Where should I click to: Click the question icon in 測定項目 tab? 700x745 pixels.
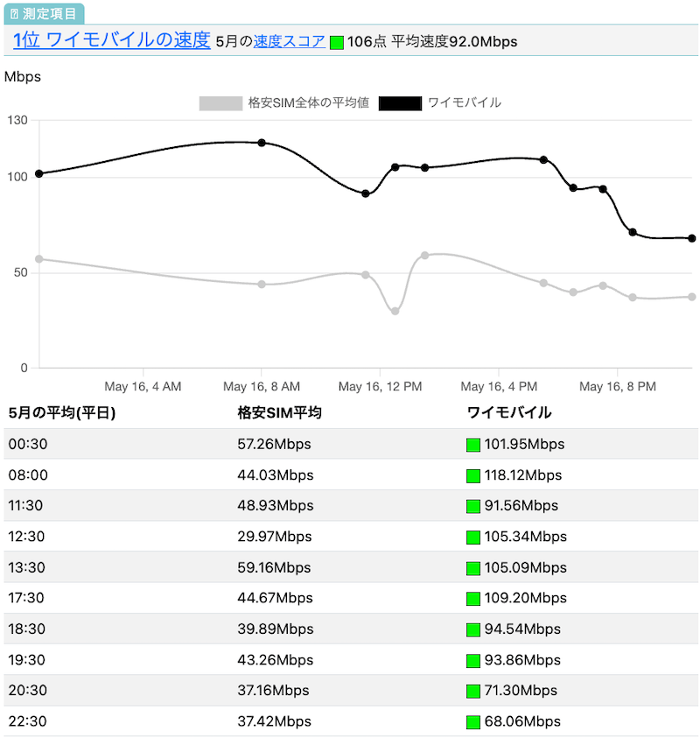point(14,14)
